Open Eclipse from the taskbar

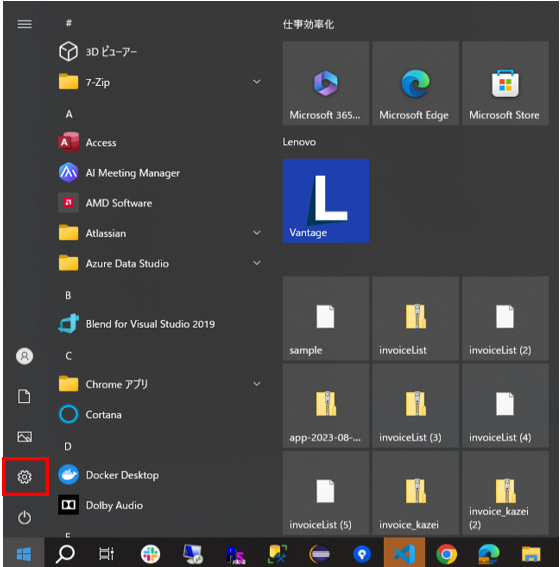click(320, 554)
